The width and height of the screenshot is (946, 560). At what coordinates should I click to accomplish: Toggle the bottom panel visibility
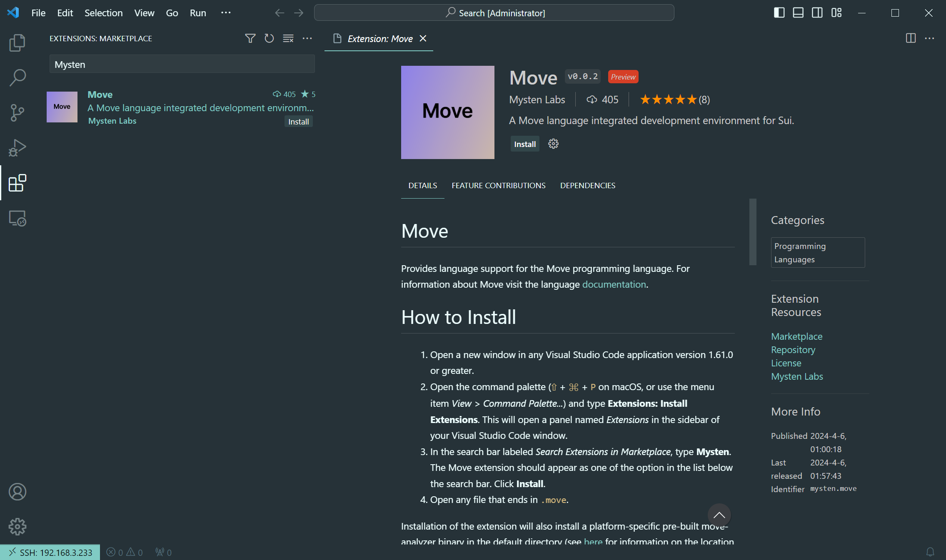[x=798, y=13]
